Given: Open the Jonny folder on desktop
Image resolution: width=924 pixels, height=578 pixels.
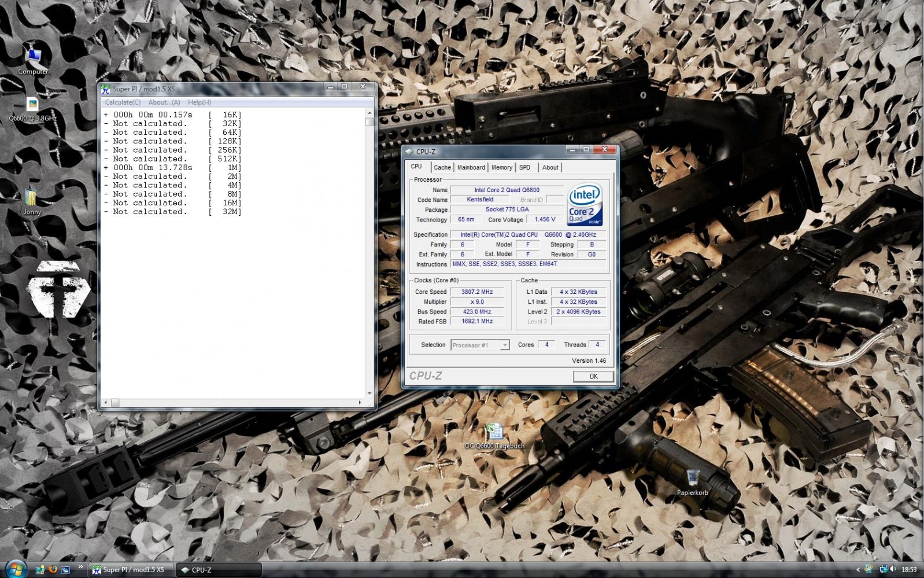Looking at the screenshot, I should 32,201.
